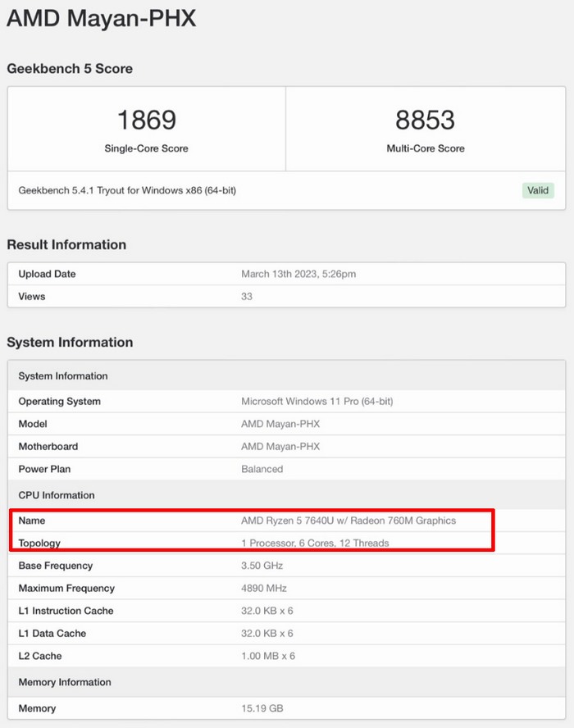Viewport: 574px width, 728px height.
Task: Click Geekbench 5.4.1 Tryout version text
Action: [x=127, y=190]
